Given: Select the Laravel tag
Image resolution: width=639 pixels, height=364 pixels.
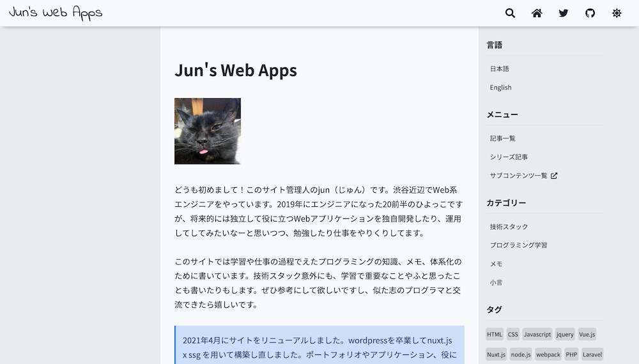Looking at the screenshot, I should 592,354.
